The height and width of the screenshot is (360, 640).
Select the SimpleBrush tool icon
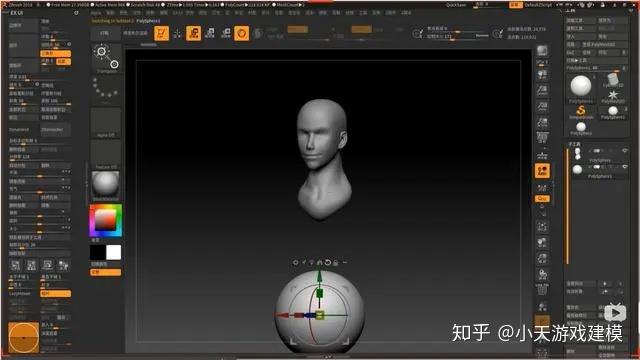[x=581, y=111]
